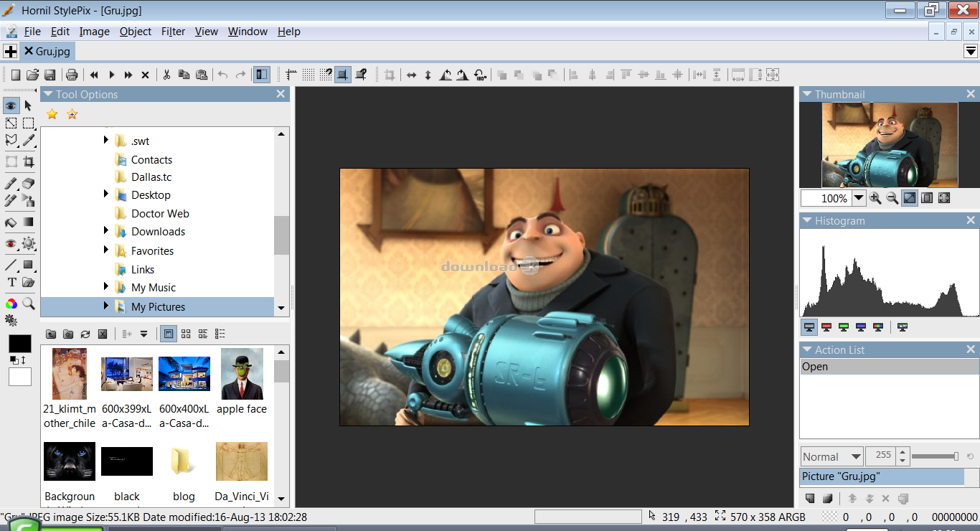Expand the Favorites folder node
980x531 pixels.
106,250
